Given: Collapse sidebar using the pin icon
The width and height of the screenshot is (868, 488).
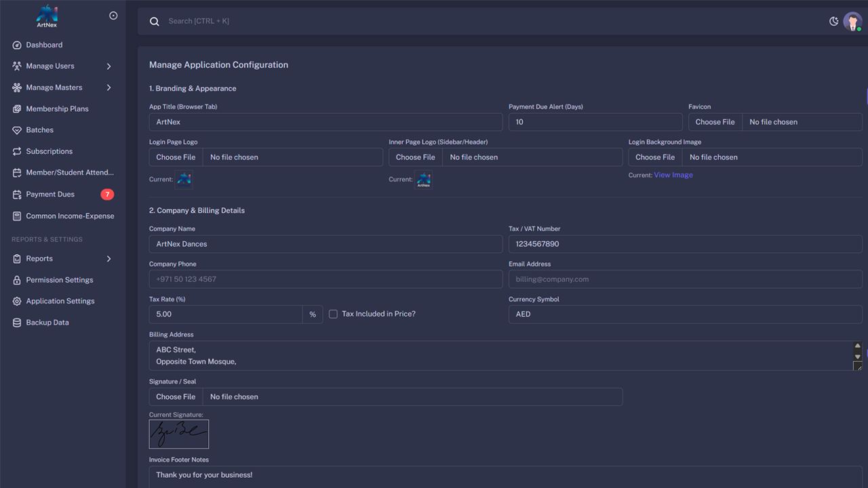Looking at the screenshot, I should tap(113, 16).
